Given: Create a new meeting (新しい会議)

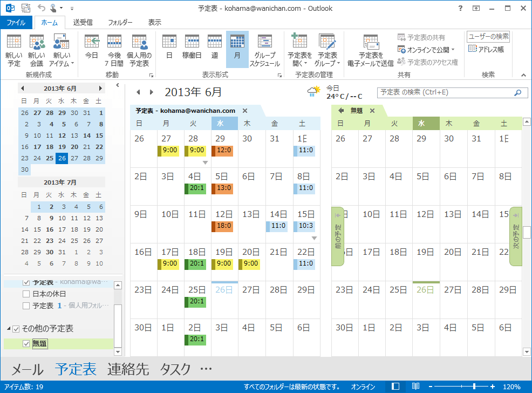Looking at the screenshot, I should click(x=37, y=50).
